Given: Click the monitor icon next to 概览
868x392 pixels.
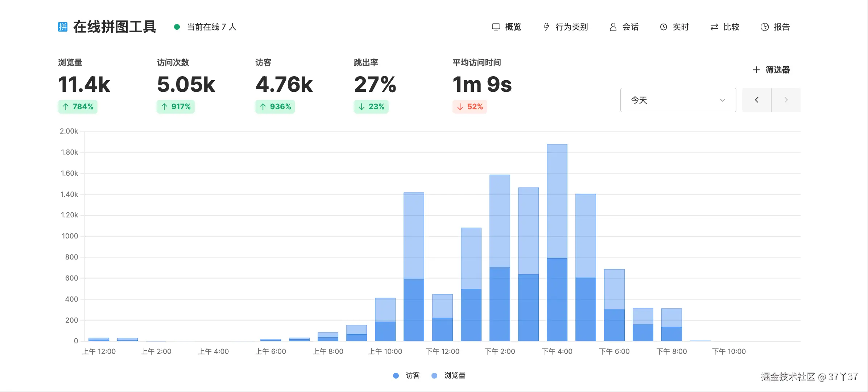Looking at the screenshot, I should click(496, 27).
